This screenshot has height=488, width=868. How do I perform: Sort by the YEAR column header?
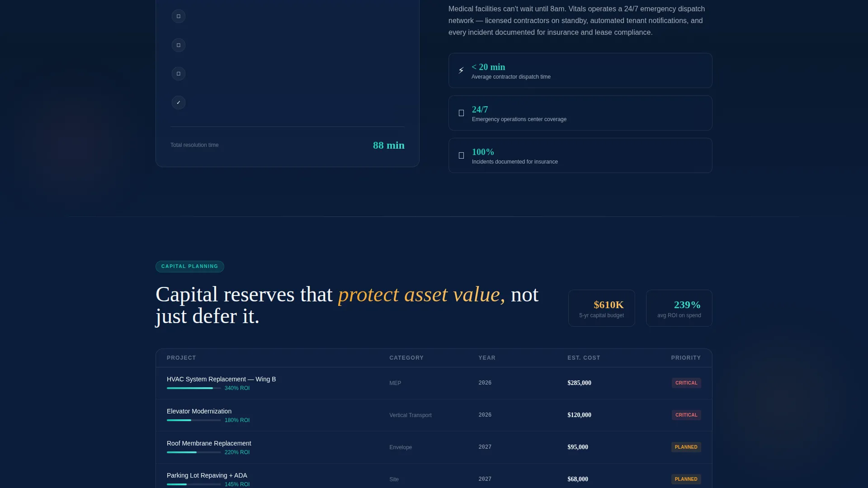(487, 358)
